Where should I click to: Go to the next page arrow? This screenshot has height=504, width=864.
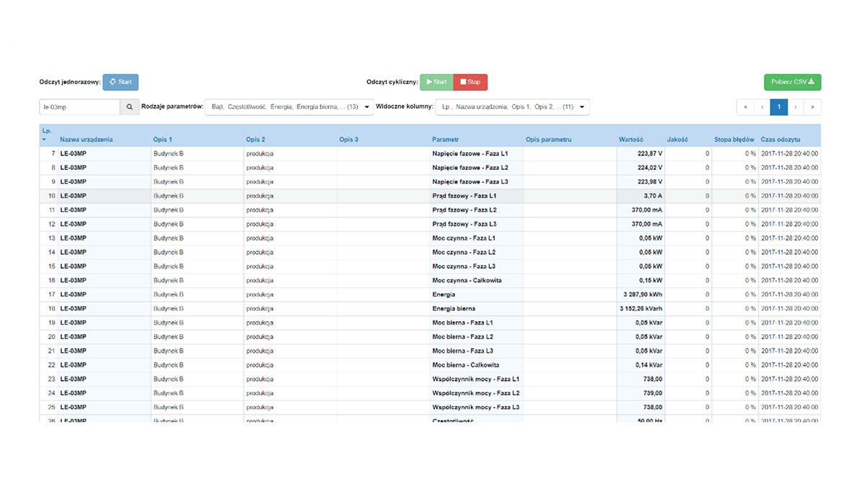coord(796,107)
